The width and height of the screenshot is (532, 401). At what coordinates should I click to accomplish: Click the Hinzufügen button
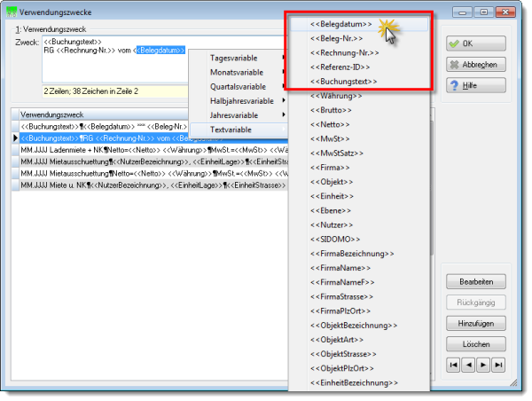click(475, 323)
